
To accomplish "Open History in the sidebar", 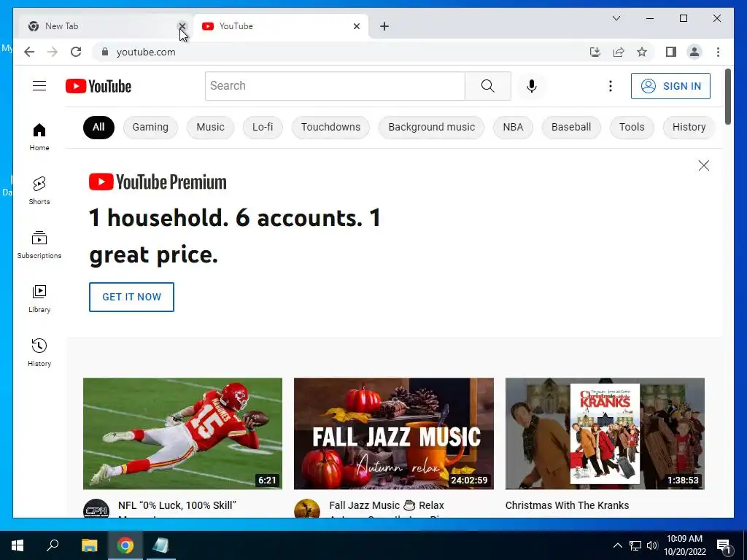I will (x=39, y=353).
